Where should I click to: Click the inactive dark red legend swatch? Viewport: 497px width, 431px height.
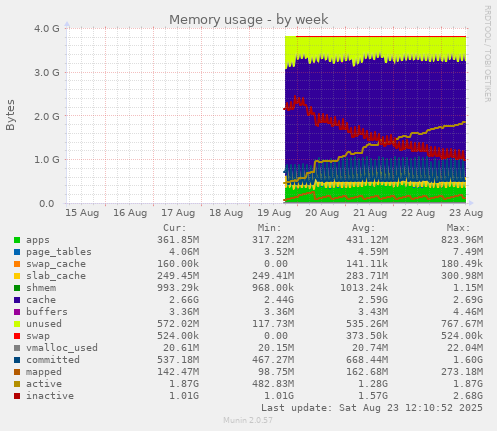[x=17, y=396]
